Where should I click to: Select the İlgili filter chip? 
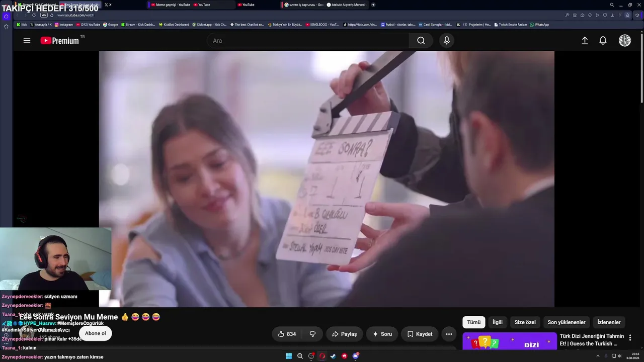(x=498, y=322)
